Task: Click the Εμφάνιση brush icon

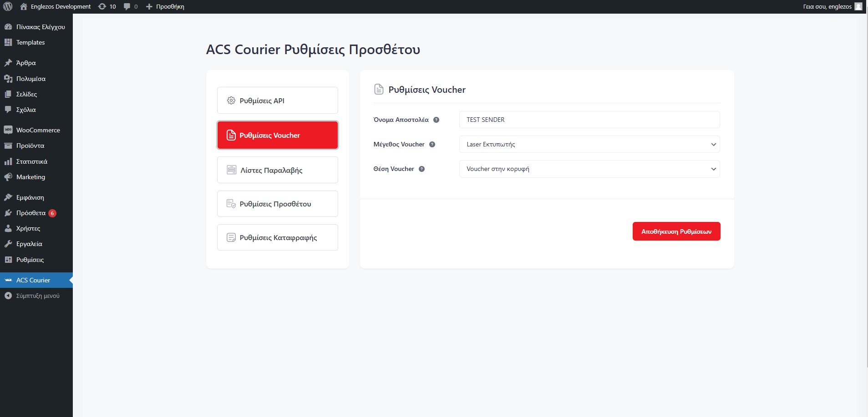Action: click(x=8, y=197)
